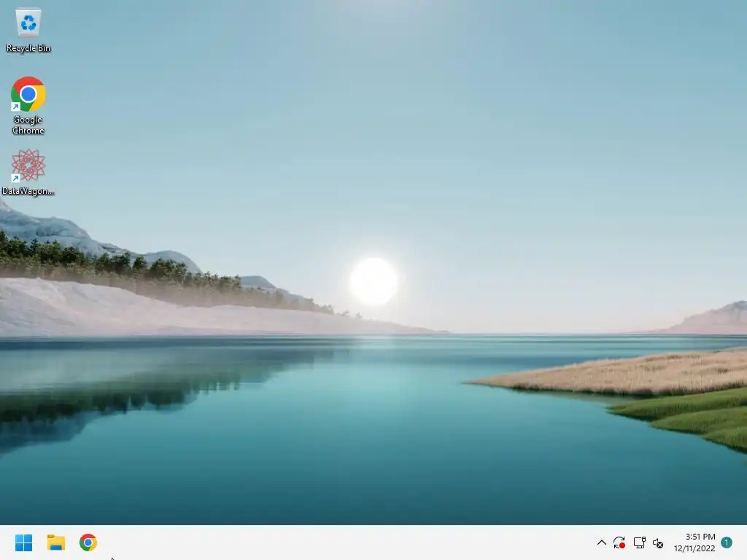The width and height of the screenshot is (747, 560).
Task: Open the sync update tray icon
Action: point(619,542)
